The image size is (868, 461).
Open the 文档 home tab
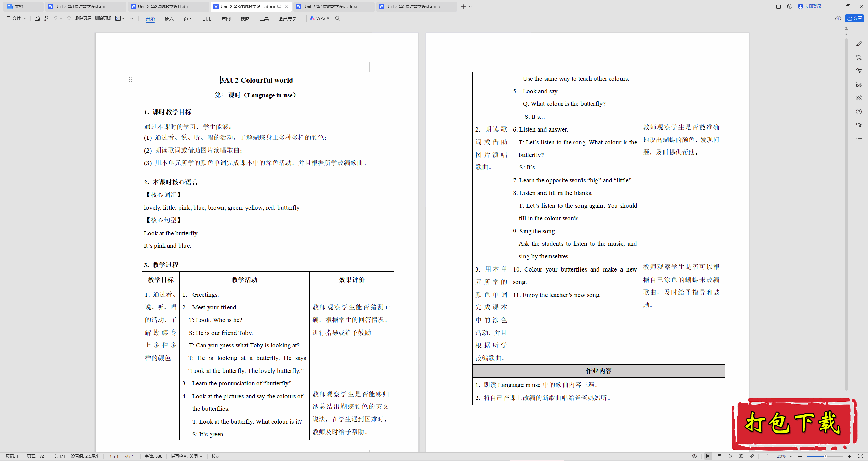tap(23, 6)
